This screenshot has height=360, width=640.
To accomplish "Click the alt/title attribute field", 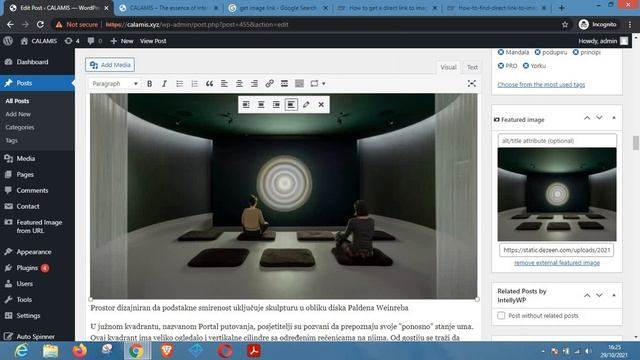I will [x=557, y=141].
